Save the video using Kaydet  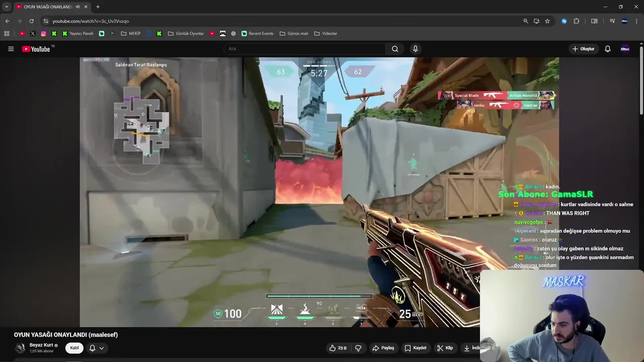coord(416,348)
